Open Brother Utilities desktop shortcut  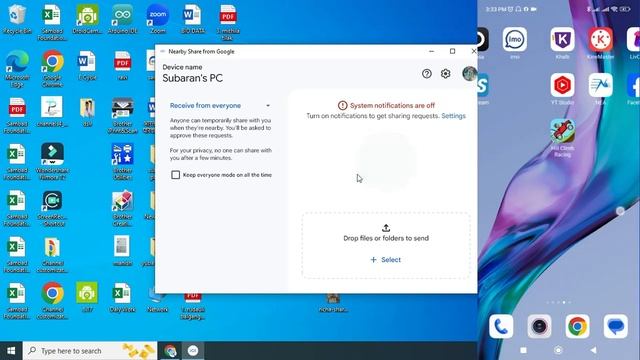click(122, 161)
